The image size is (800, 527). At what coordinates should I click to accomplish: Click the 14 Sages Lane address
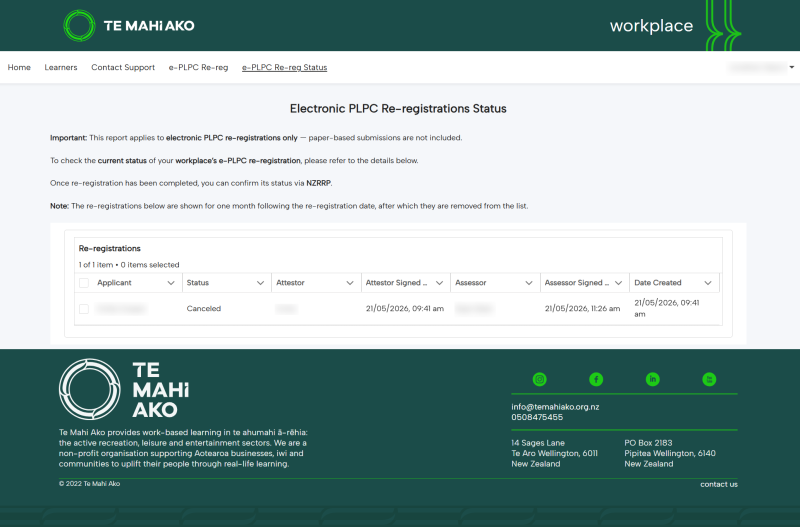click(538, 443)
